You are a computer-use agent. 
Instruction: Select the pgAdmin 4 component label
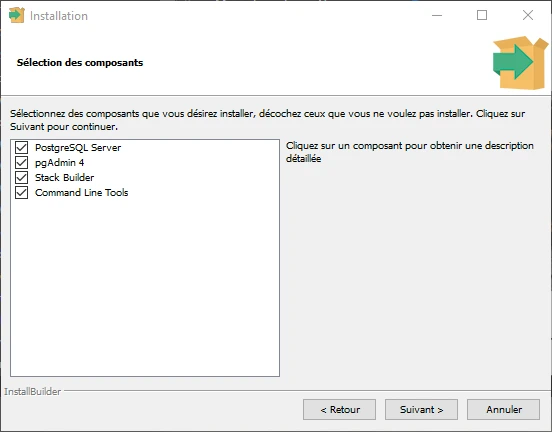(59, 163)
